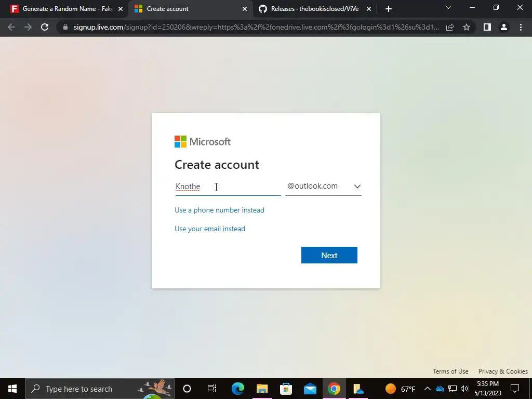Open the notification center icon
This screenshot has height=399, width=532.
[515, 389]
